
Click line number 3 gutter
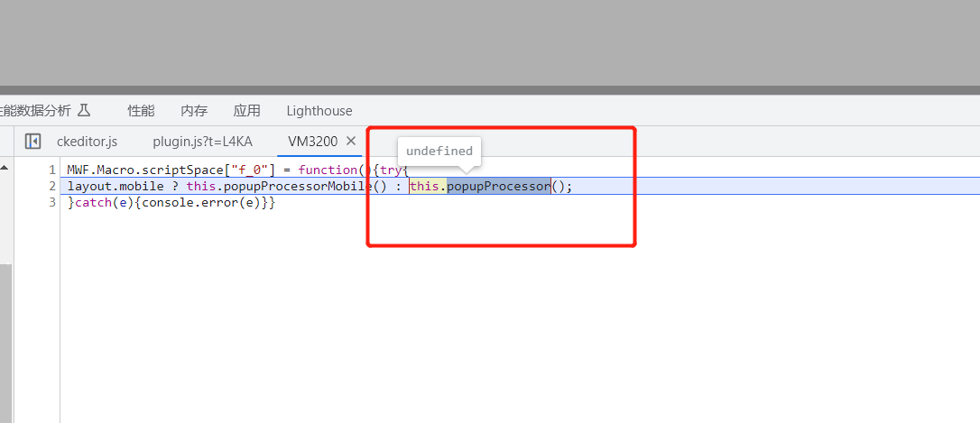[x=52, y=203]
